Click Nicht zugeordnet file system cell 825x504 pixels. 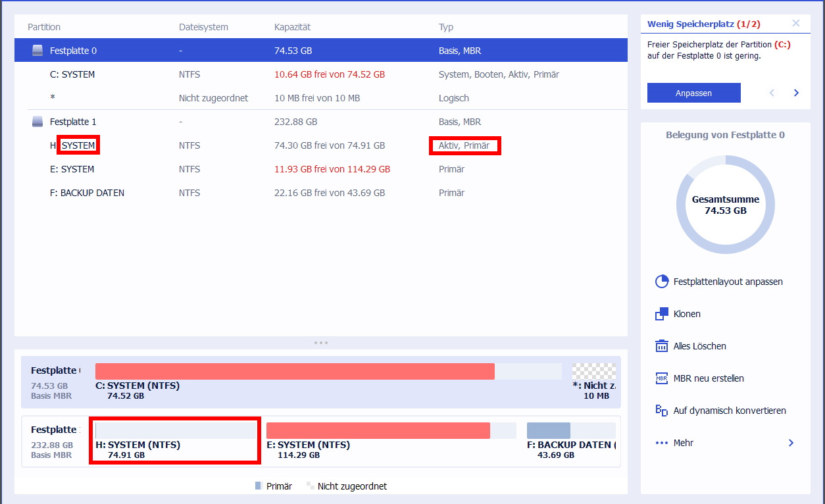tap(213, 98)
